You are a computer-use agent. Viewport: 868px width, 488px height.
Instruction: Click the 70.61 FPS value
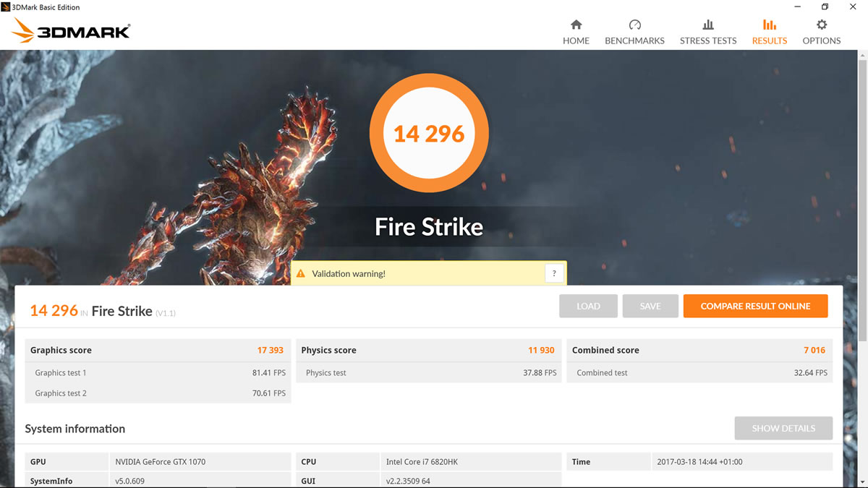(x=269, y=393)
